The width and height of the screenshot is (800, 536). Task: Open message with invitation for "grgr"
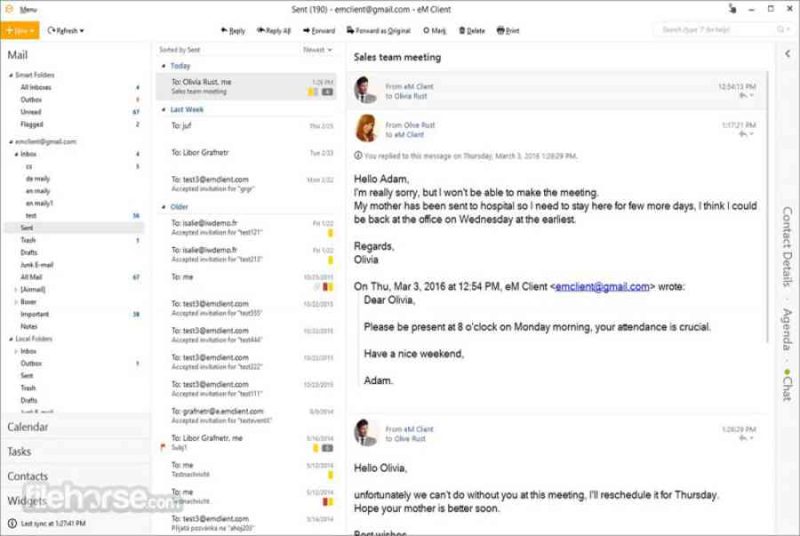pyautogui.click(x=246, y=184)
